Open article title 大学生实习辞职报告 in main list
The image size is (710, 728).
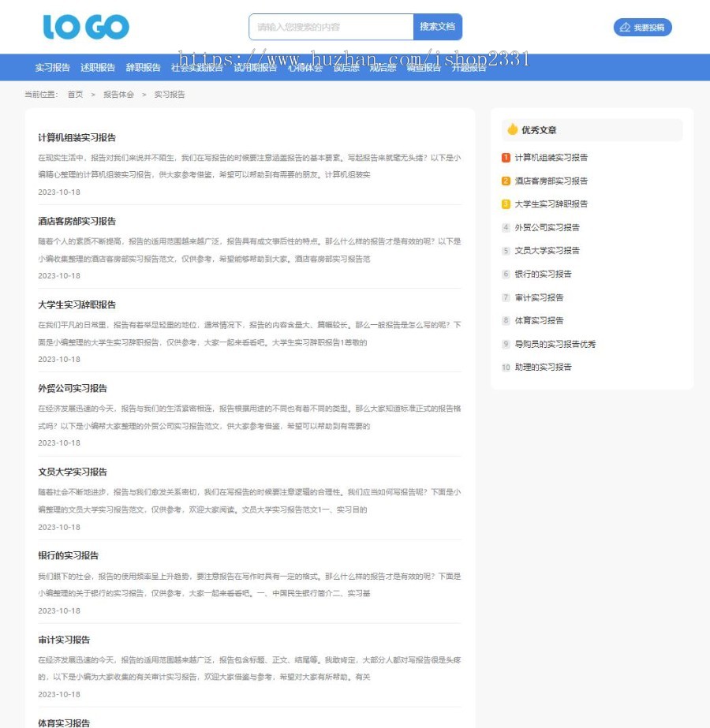77,304
